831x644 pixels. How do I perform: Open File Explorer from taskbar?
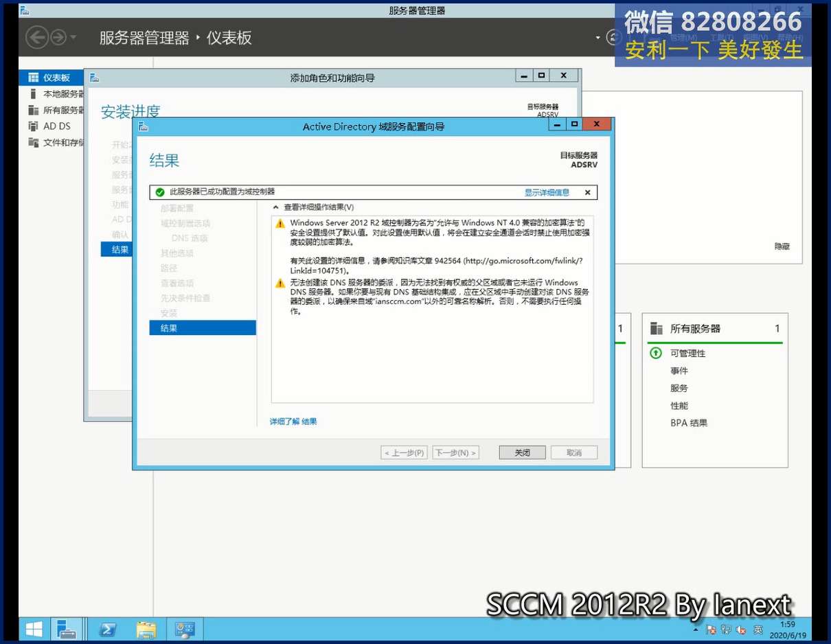(x=146, y=629)
